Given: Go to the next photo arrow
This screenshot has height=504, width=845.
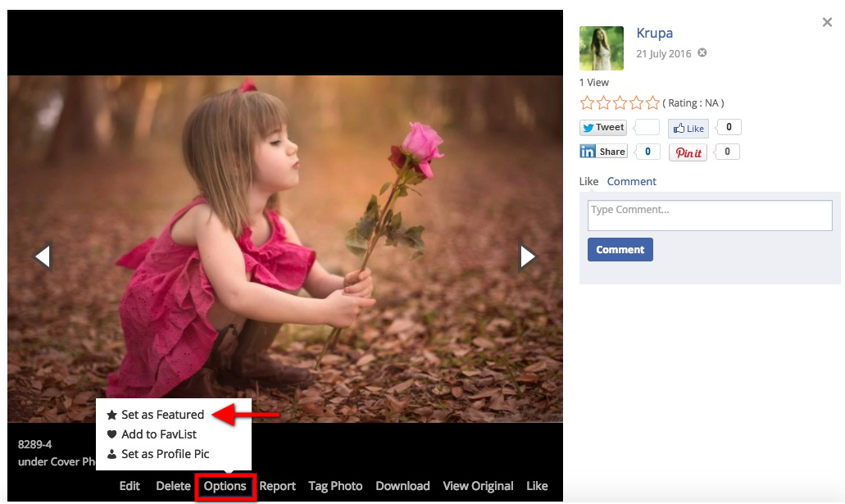Looking at the screenshot, I should click(527, 257).
